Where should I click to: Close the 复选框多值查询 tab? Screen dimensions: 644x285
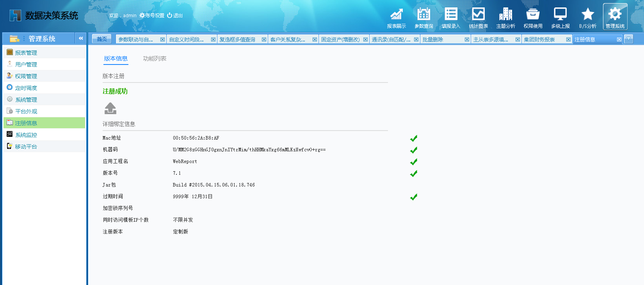[x=264, y=39]
